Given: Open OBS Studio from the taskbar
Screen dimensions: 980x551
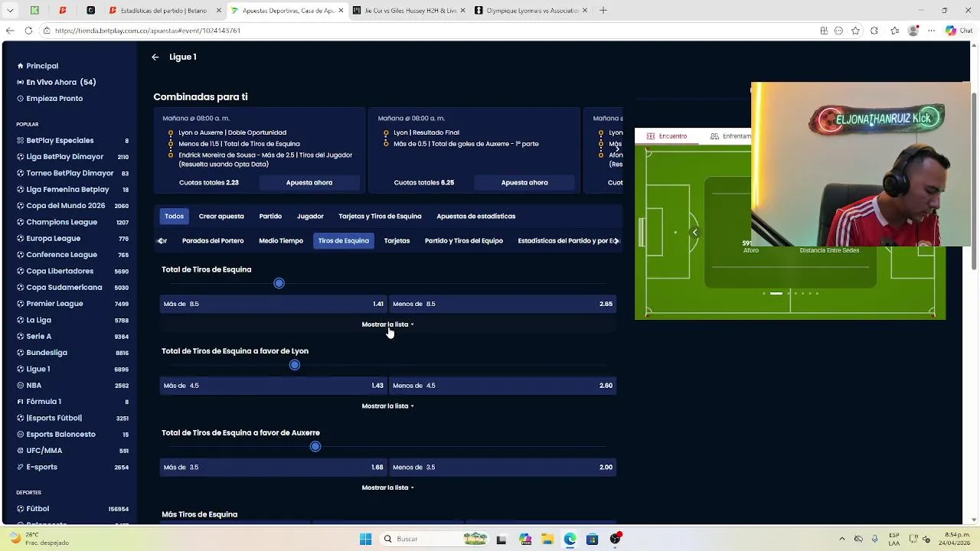Looking at the screenshot, I should pos(616,539).
